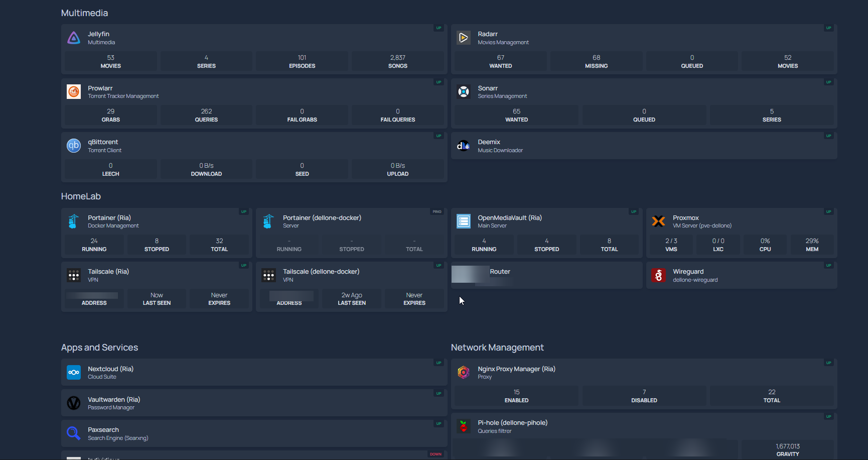This screenshot has width=868, height=460.
Task: Click Portainer dellone-docker PING status badge
Action: (x=437, y=212)
